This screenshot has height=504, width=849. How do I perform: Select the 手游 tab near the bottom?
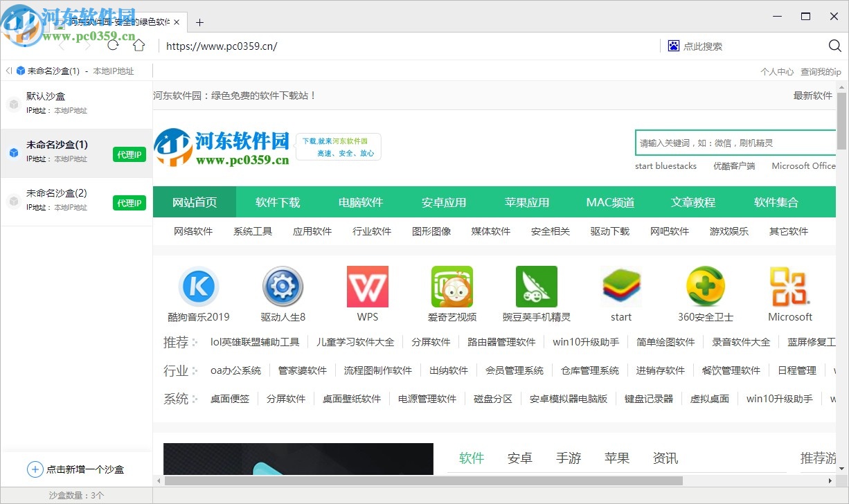(x=568, y=458)
